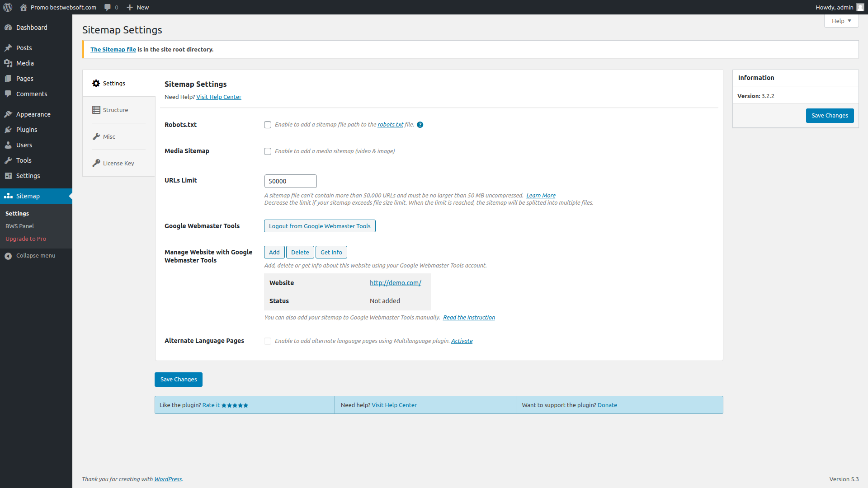Click the Pages icon in the sidebar
This screenshot has width=868, height=488.
click(8, 79)
